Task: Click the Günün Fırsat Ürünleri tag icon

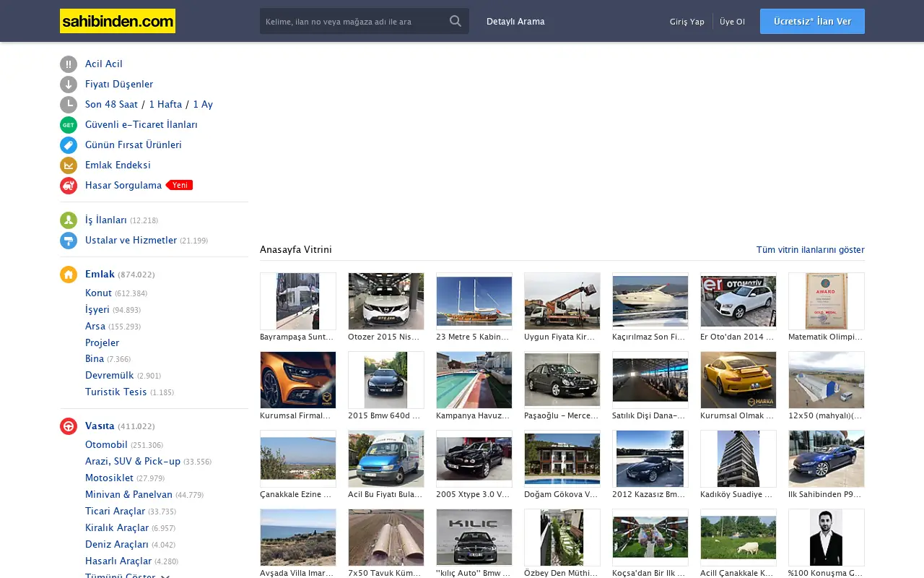Action: 69,145
